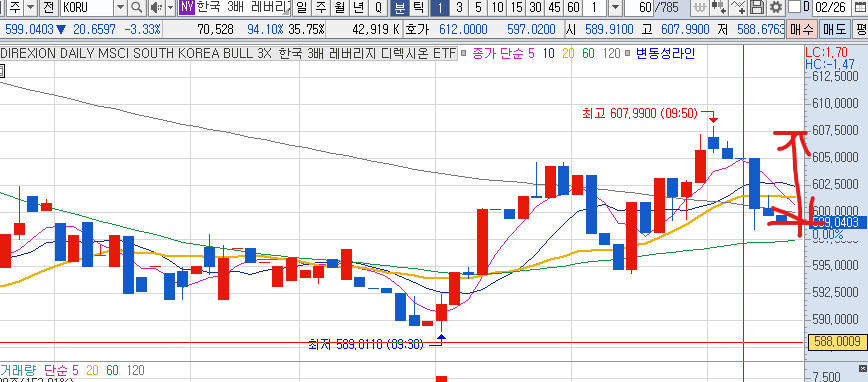The width and height of the screenshot is (868, 382).
Task: Open chart settings gear icon
Action: pos(776,8)
